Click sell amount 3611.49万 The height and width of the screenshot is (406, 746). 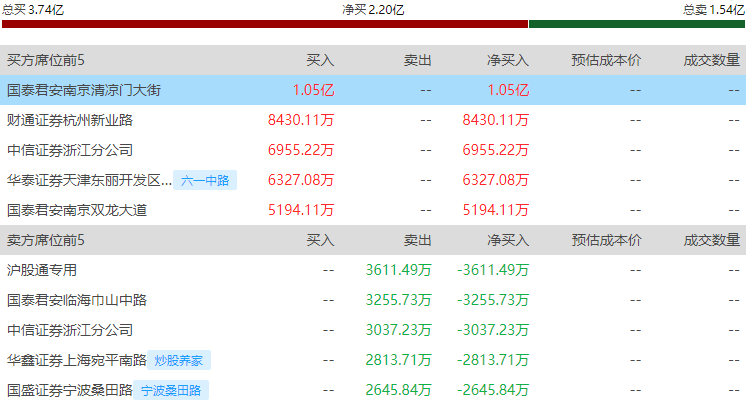point(398,270)
